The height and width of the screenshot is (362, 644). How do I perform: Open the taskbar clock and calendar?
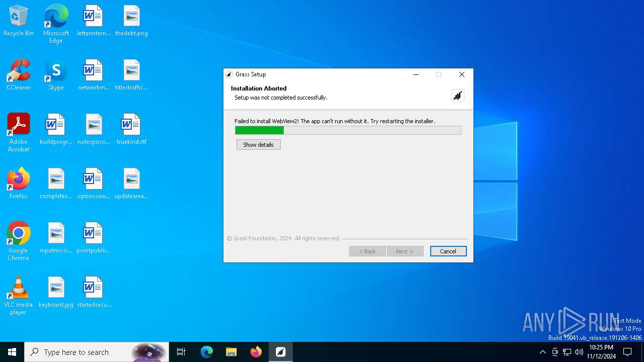point(601,352)
